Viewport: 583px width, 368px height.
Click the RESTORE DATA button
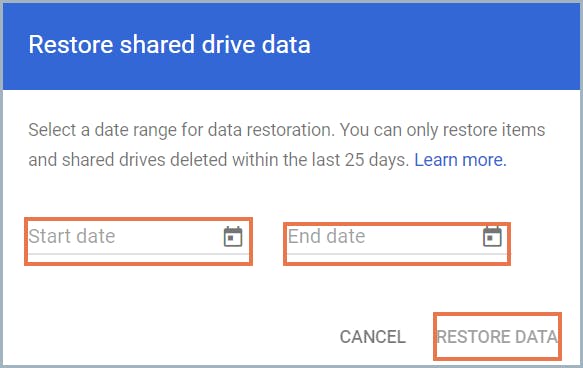tap(497, 337)
